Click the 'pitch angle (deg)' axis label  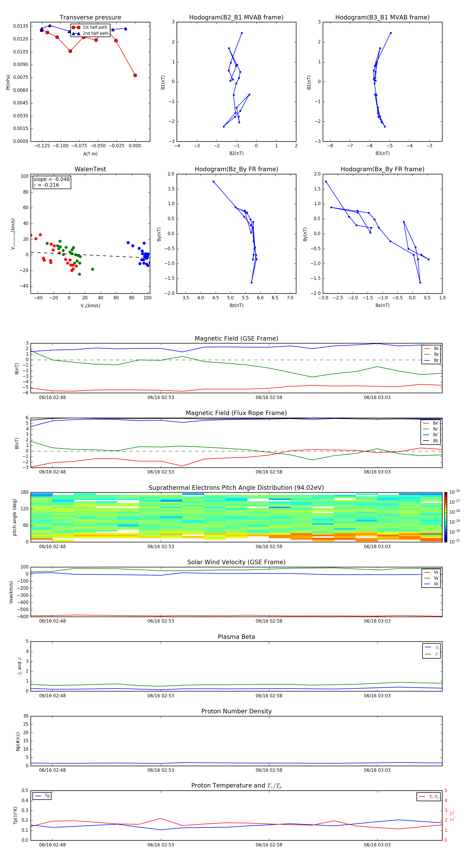[x=14, y=517]
